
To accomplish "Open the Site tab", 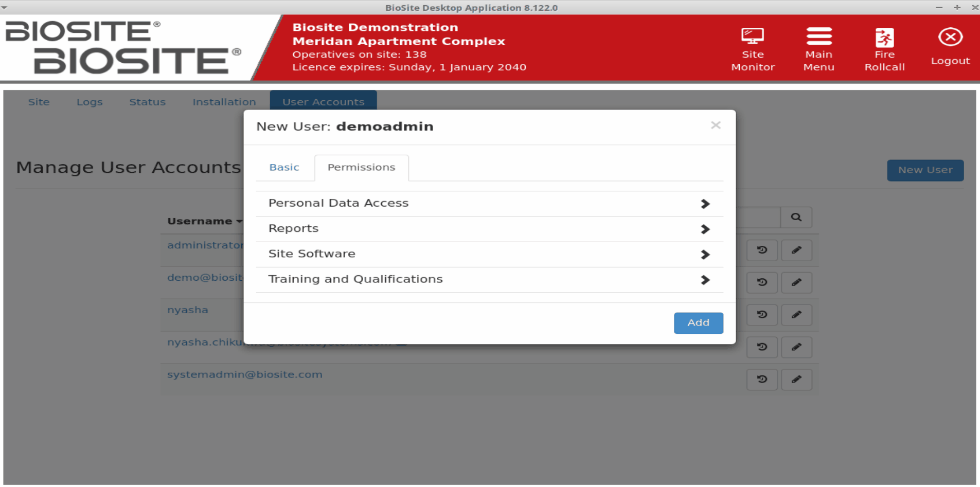I will 39,102.
